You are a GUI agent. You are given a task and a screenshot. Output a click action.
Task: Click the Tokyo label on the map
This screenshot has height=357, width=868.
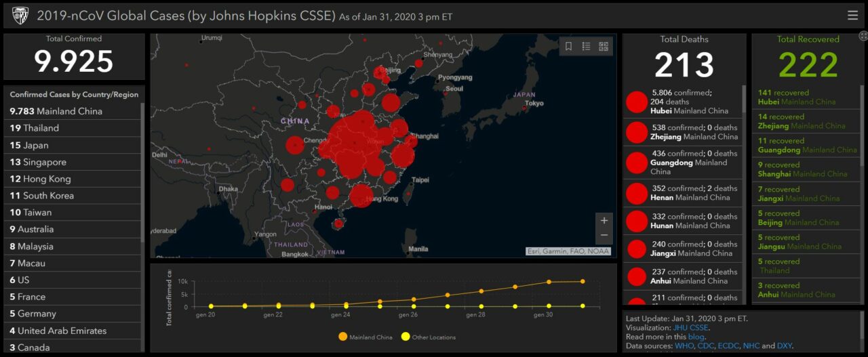click(x=534, y=103)
